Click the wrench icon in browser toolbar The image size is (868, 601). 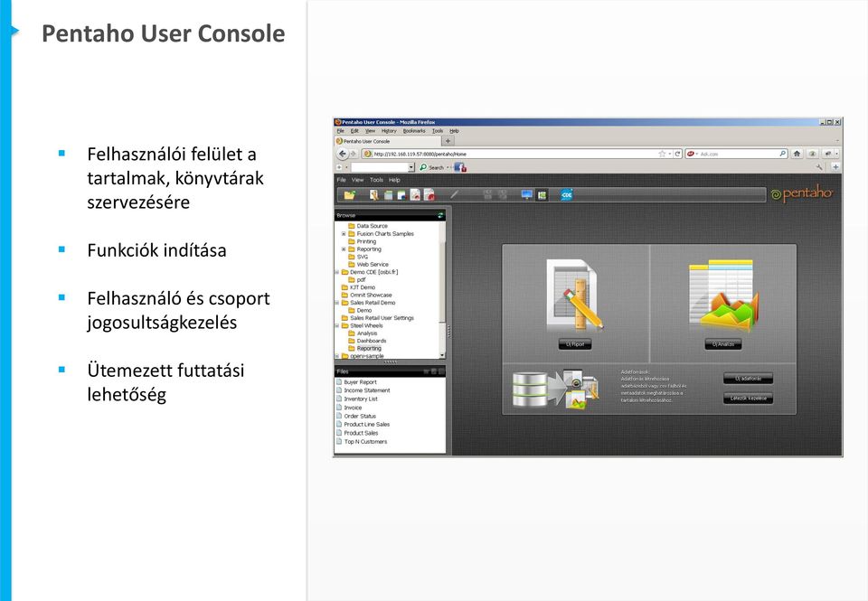(820, 166)
